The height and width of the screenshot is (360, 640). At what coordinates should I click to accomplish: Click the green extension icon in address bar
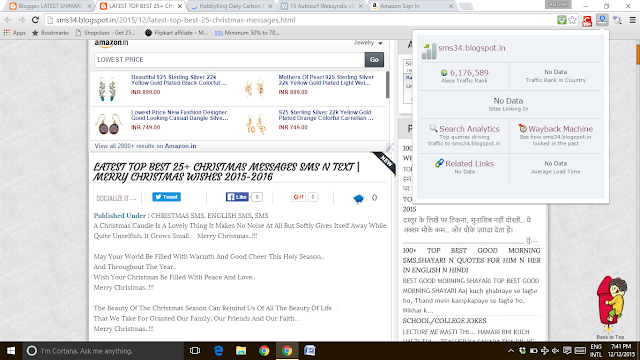click(x=562, y=20)
